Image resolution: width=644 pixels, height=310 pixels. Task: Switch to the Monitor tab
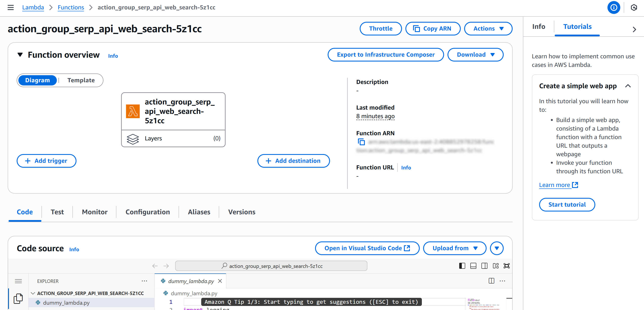point(94,212)
